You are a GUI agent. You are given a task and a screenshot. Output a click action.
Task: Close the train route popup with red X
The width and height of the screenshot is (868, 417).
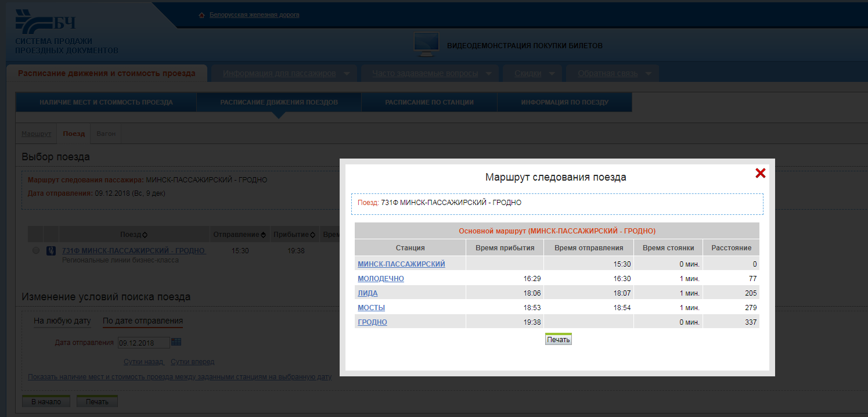pyautogui.click(x=760, y=173)
